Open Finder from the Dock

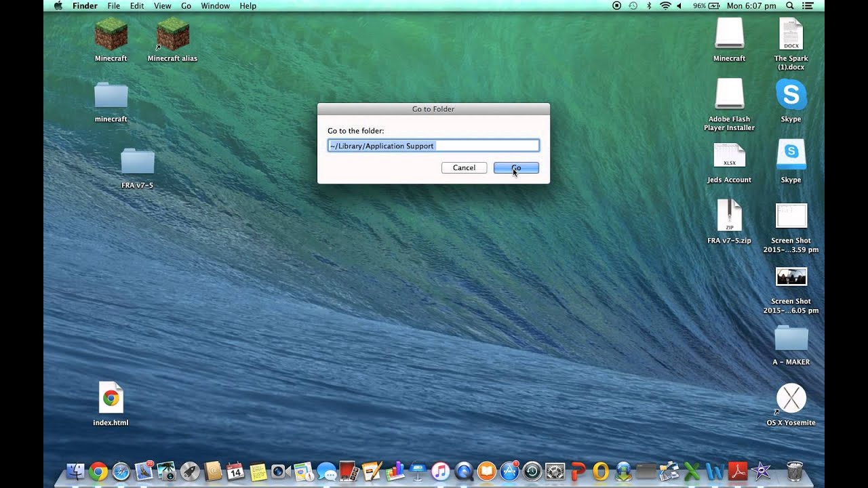pyautogui.click(x=75, y=471)
